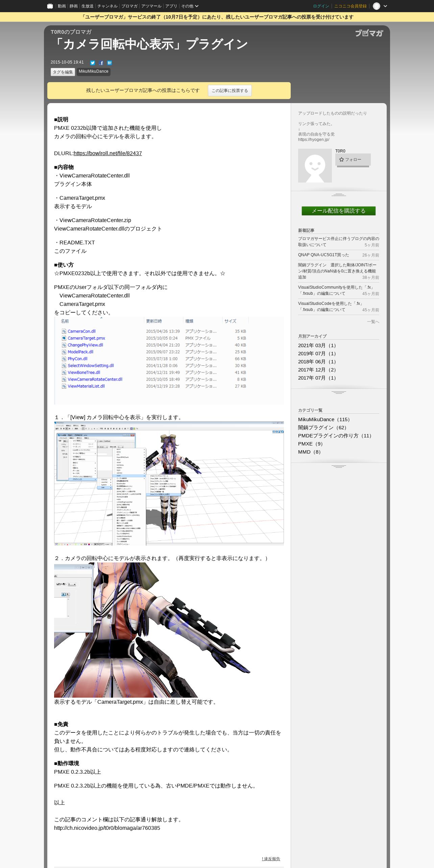
Task: Share article on Twitter icon
Action: coord(93,63)
